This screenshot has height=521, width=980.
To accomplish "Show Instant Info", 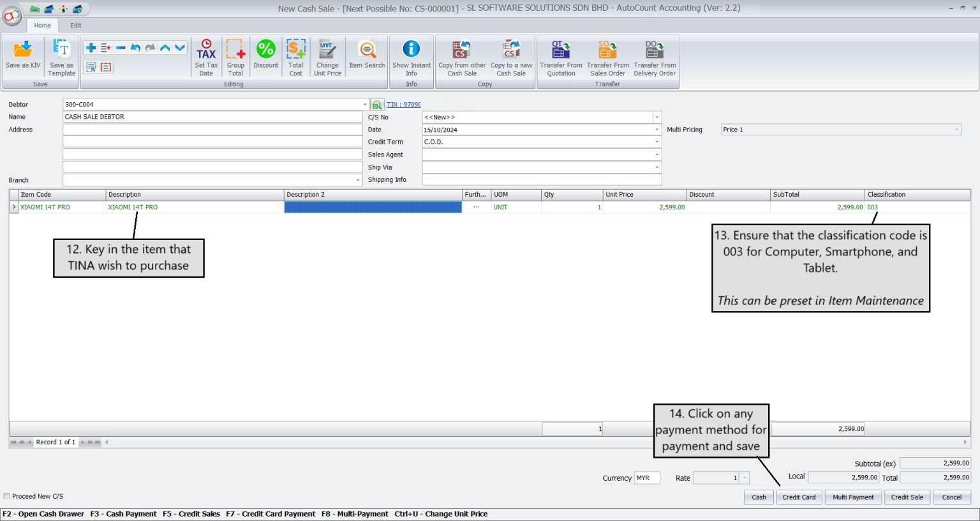I will (x=412, y=57).
